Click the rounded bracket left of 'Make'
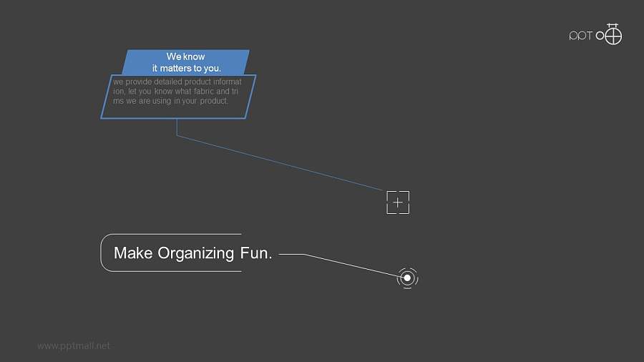 click(105, 253)
